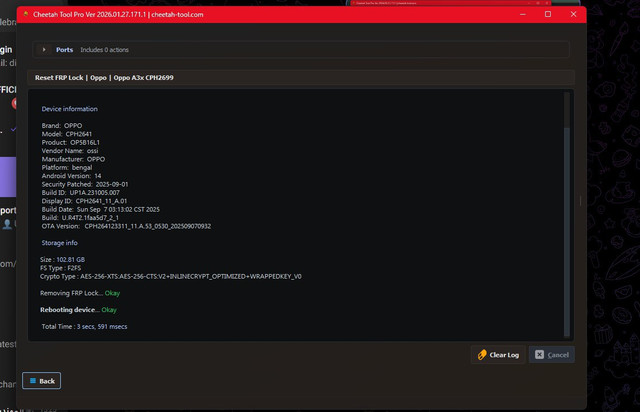Select the 'Manufacturer: OPPO' line
This screenshot has width=640, height=412.
[x=73, y=159]
